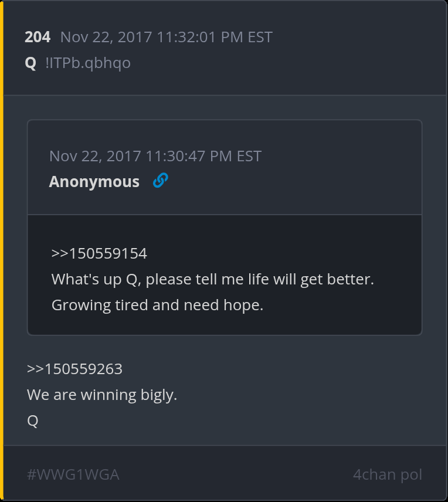Open the blue chain link icon beside Anonymous

[161, 180]
